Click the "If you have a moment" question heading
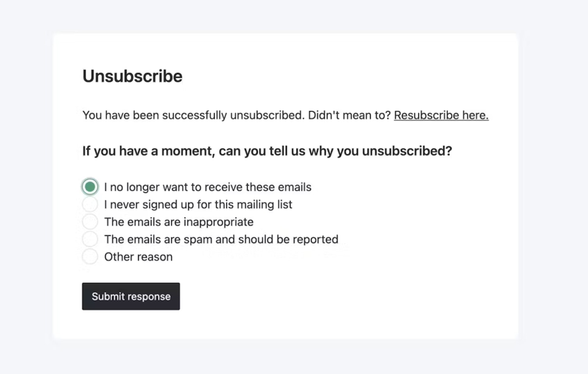This screenshot has width=588, height=374. [267, 151]
